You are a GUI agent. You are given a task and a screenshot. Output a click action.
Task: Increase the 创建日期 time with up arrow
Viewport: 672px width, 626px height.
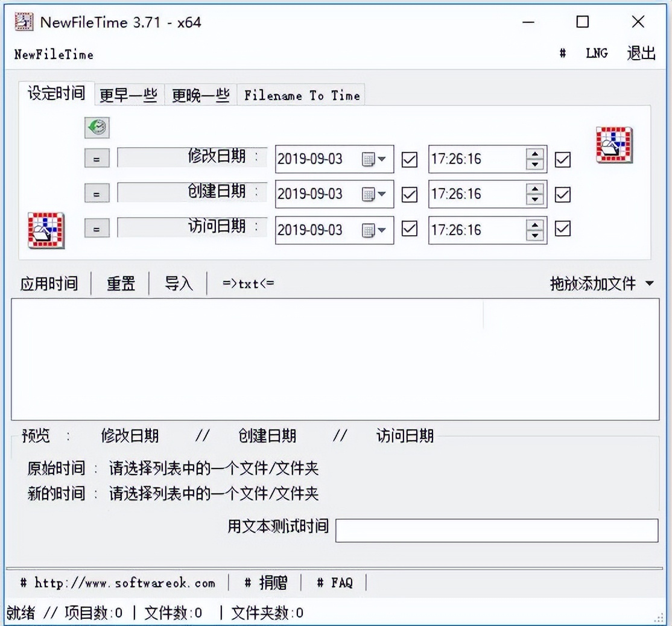(535, 189)
